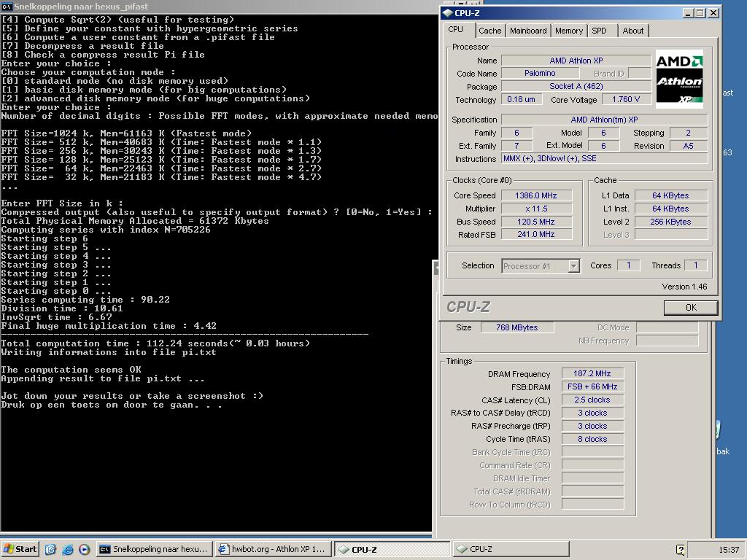Click the Series computing time 90.22 line
This screenshot has width=747, height=560.
[85, 300]
